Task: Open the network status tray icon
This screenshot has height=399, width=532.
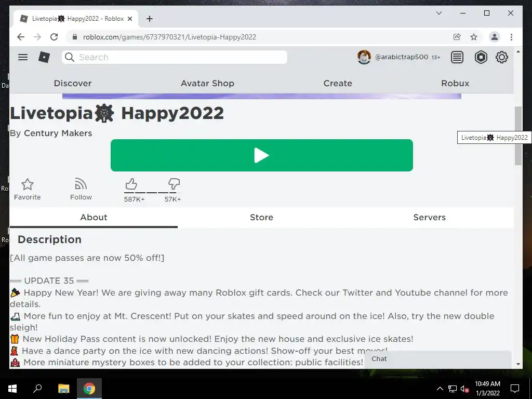Action: (453, 389)
